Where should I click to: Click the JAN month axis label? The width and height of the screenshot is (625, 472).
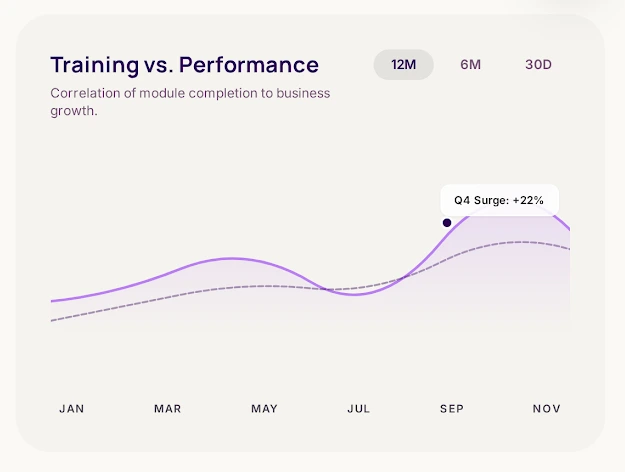pos(72,408)
